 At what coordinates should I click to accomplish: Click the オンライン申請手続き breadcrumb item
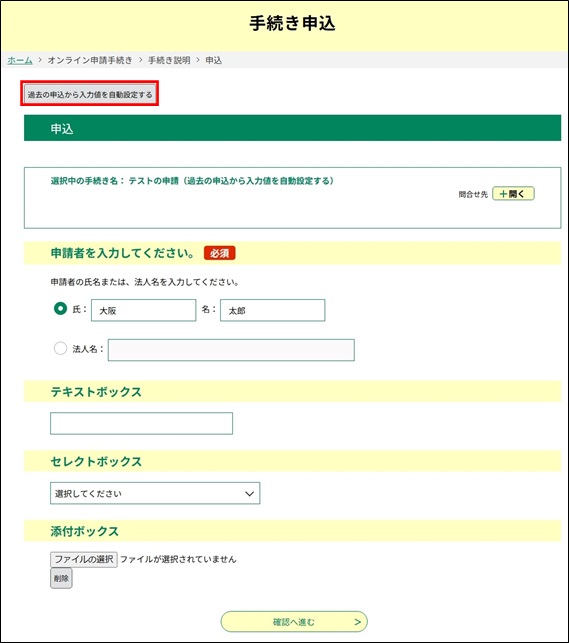[x=90, y=60]
